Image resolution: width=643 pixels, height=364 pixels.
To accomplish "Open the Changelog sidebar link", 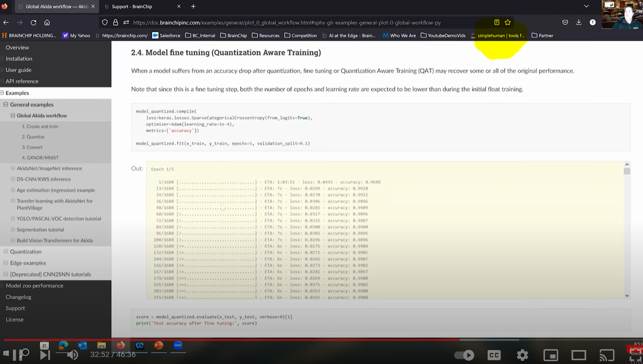I will click(x=18, y=297).
